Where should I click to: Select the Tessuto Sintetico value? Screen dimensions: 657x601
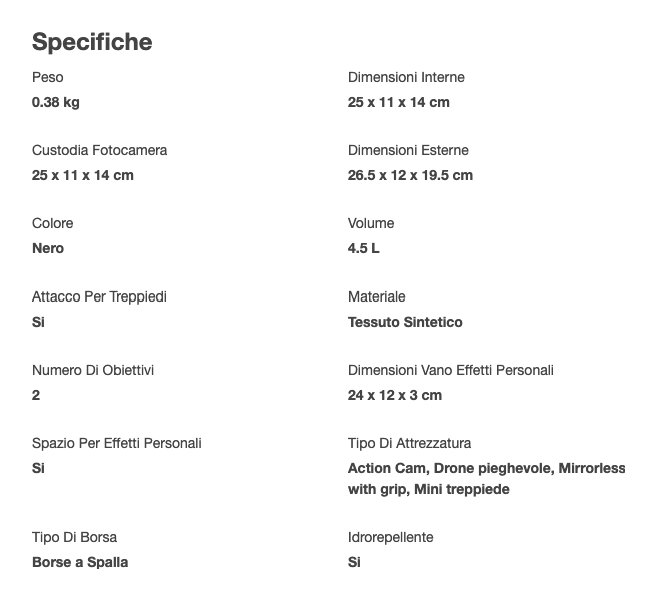pos(405,322)
